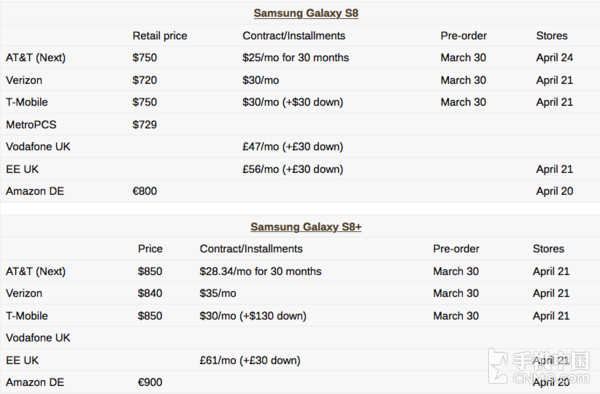Select Verizon $840 S8+ price
The width and height of the screenshot is (600, 394).
point(150,293)
